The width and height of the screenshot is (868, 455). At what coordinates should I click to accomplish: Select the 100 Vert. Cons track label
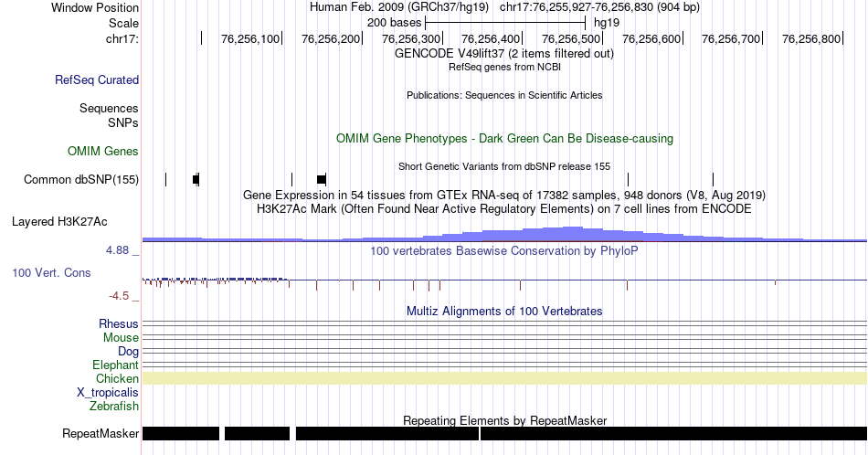51,272
